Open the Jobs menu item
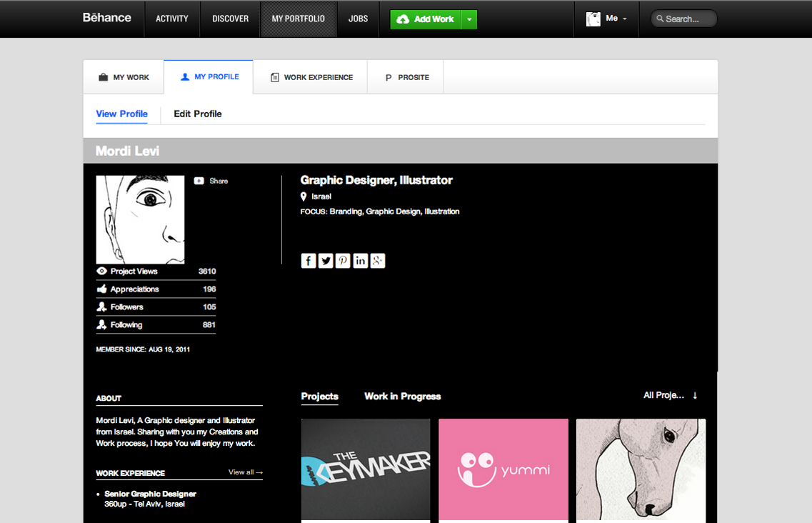The width and height of the screenshot is (812, 523). 358,19
